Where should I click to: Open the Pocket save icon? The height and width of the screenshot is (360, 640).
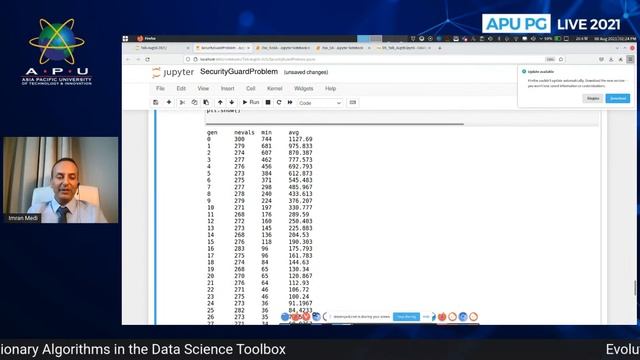[601, 60]
